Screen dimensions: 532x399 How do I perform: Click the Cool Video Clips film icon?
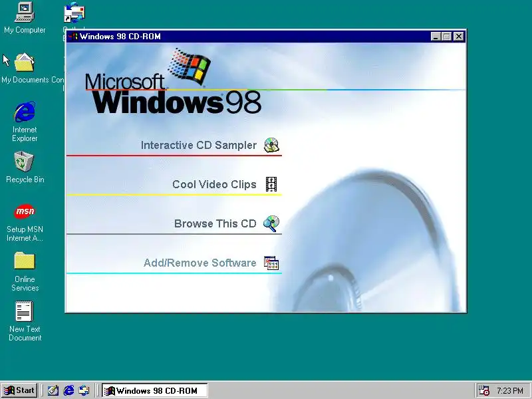pos(271,184)
